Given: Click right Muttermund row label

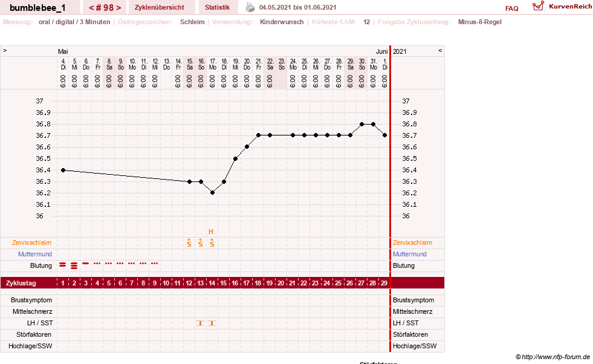Looking at the screenshot, I should coord(410,254).
